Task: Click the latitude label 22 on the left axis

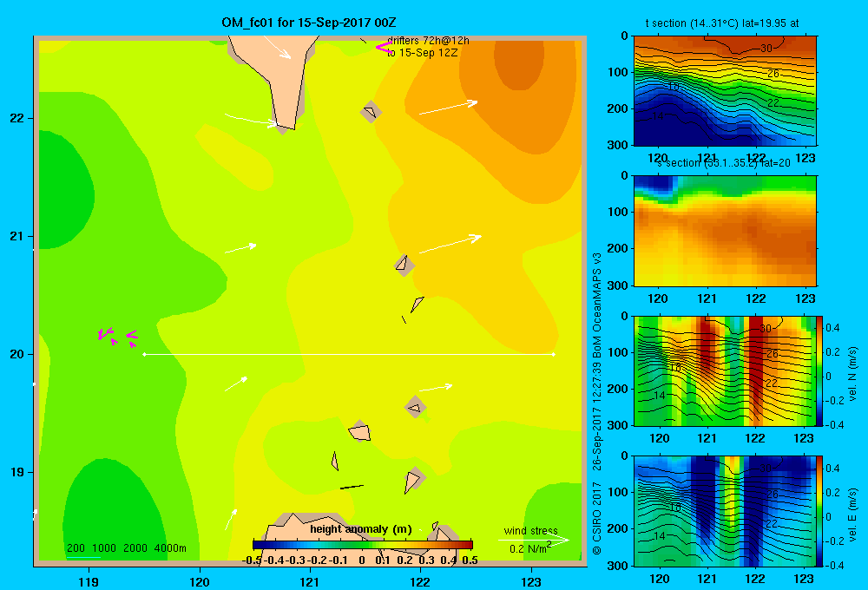Action: [x=17, y=118]
